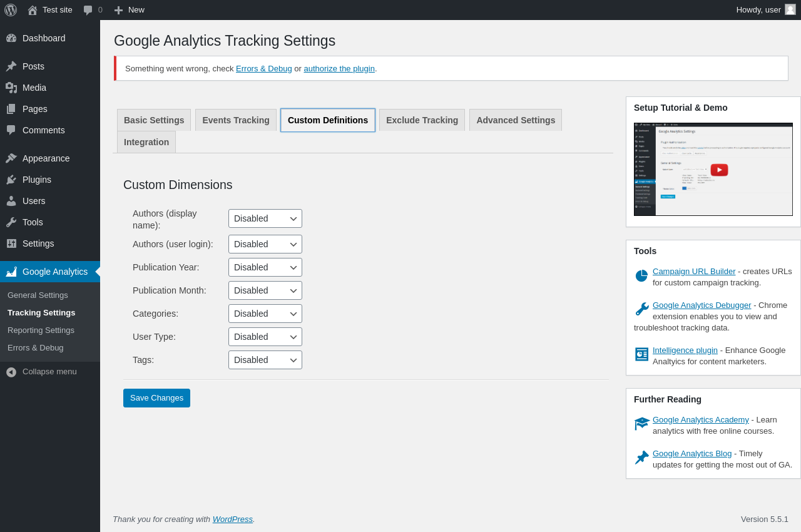Open General Settings submenu item
Screen dimensions: 801x532
click(x=38, y=295)
